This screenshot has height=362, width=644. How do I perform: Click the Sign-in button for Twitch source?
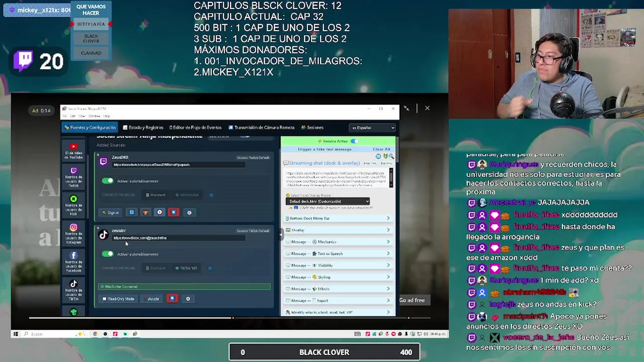pos(110,213)
